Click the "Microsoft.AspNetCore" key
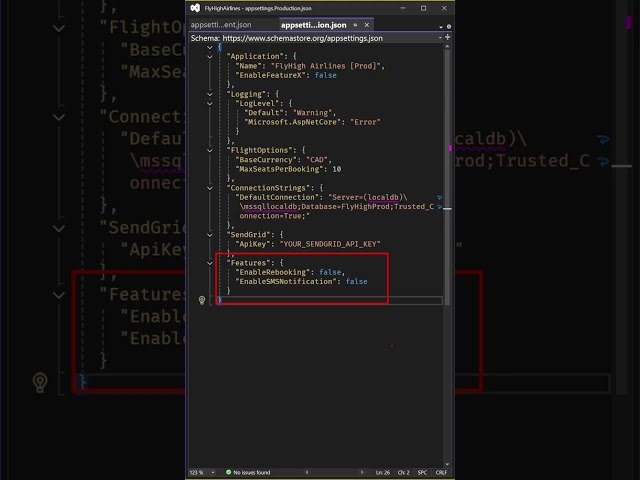 point(293,122)
